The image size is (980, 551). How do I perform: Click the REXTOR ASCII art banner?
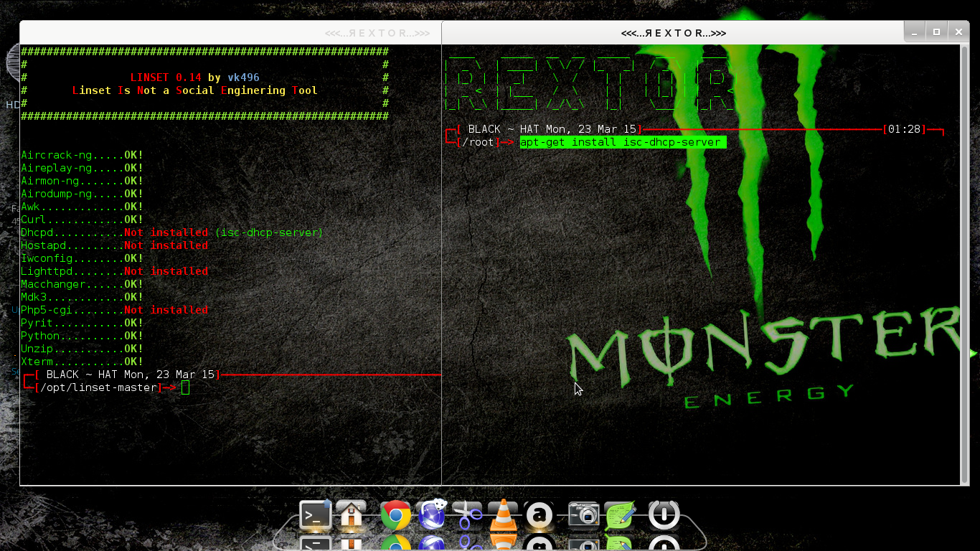590,84
